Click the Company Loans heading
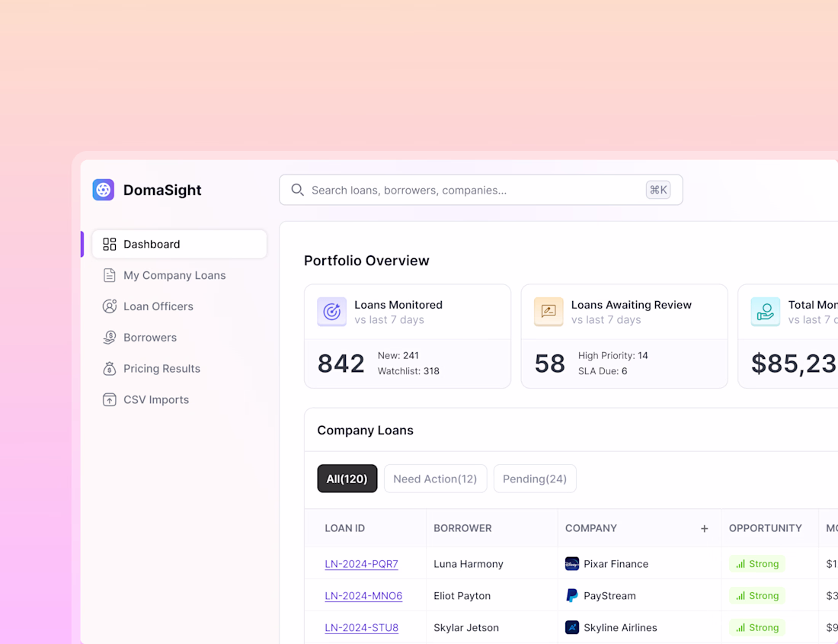838x644 pixels. (x=365, y=431)
